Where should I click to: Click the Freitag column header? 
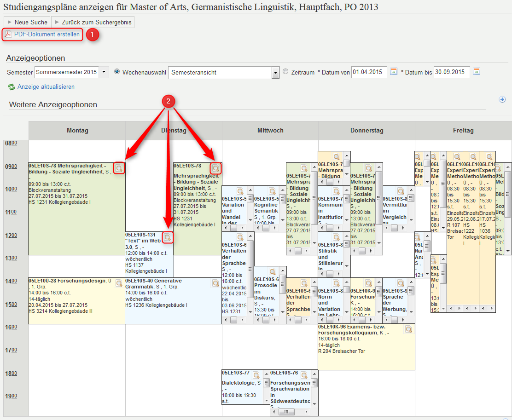(463, 131)
